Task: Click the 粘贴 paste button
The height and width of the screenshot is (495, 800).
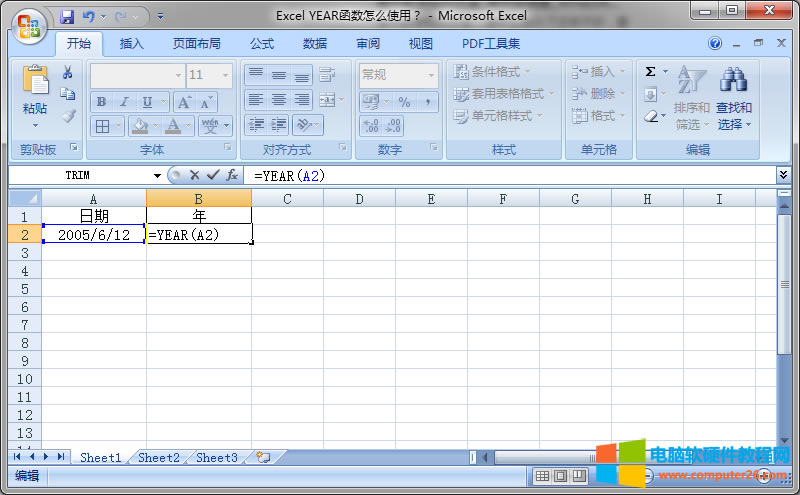Action: pyautogui.click(x=35, y=95)
